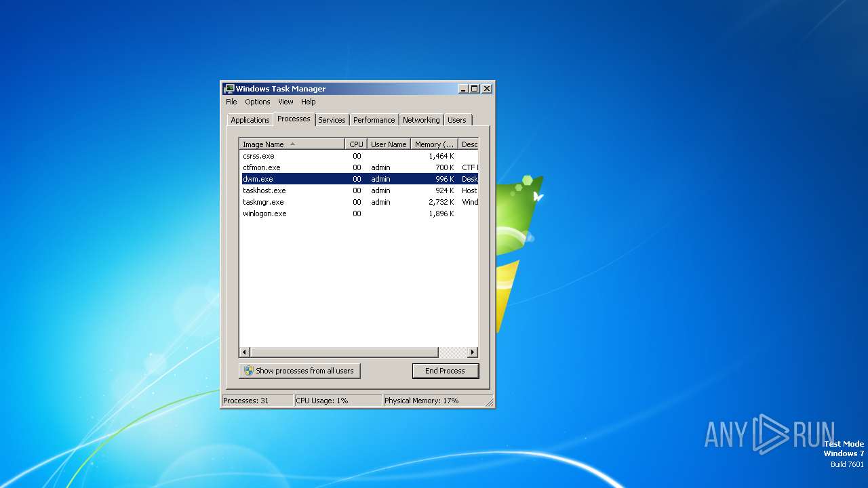Click the 1,464 K memory value

pyautogui.click(x=441, y=156)
